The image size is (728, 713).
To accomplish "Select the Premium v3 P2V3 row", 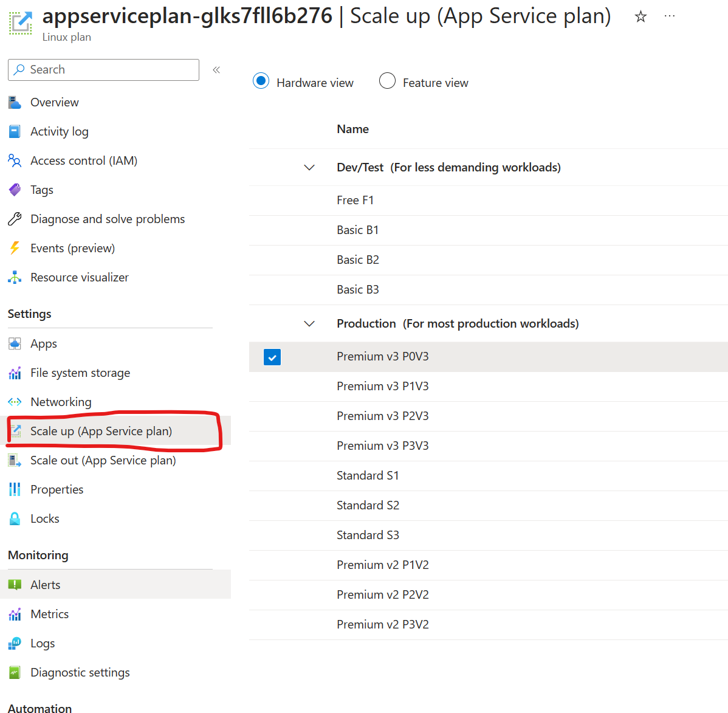I will [x=489, y=416].
